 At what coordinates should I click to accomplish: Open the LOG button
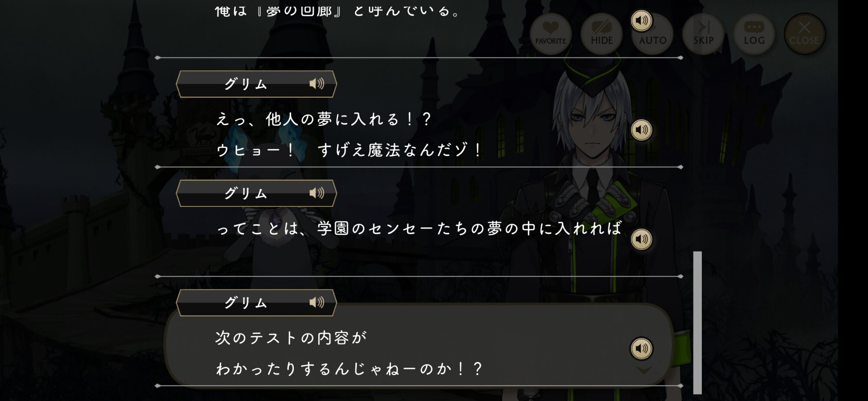point(754,34)
